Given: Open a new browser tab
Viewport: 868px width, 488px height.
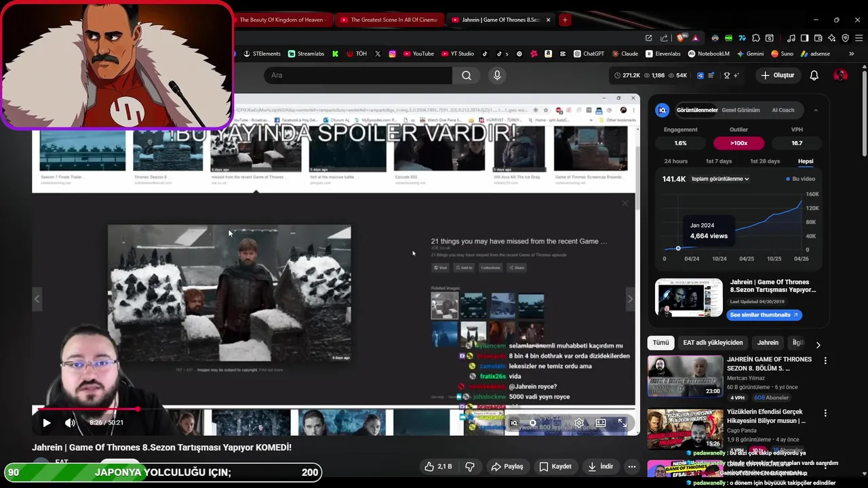Looking at the screenshot, I should 564,20.
